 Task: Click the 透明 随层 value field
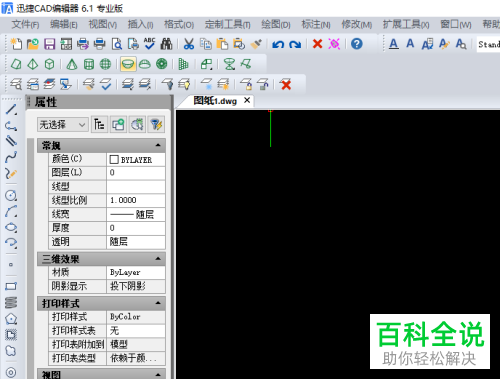136,242
